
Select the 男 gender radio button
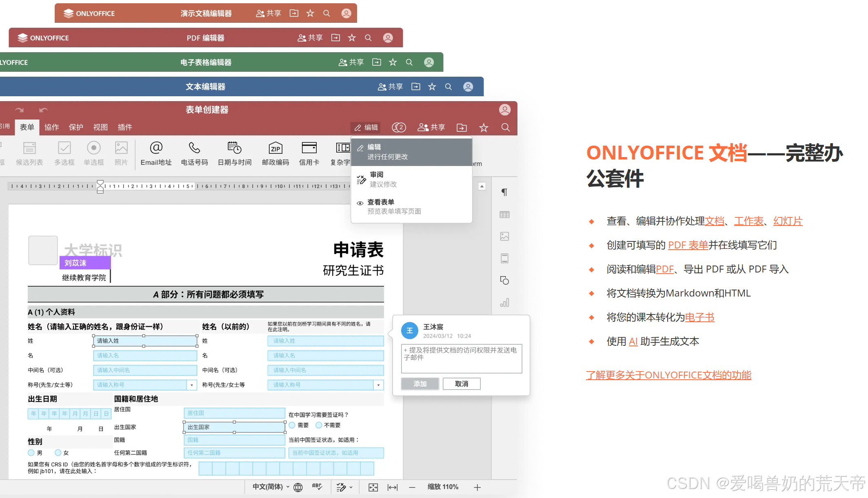[31, 453]
